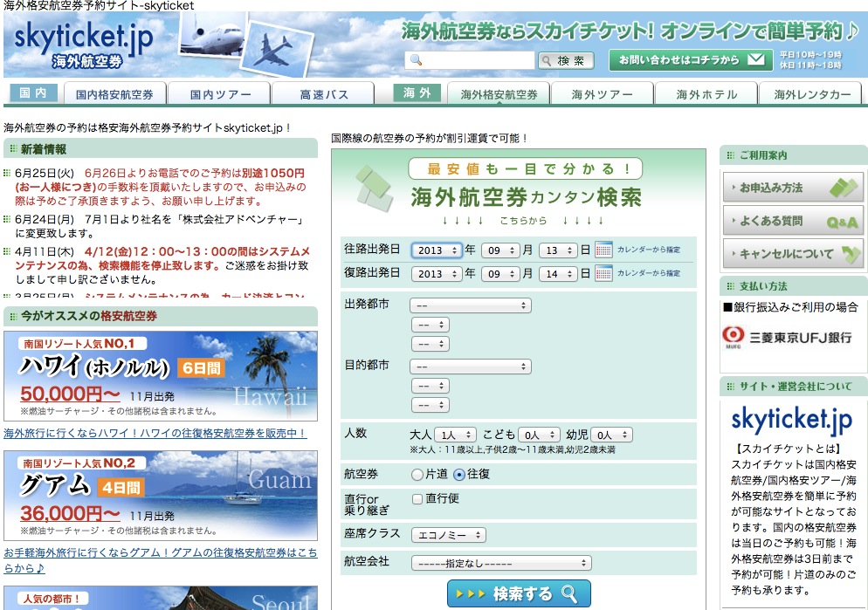
Task: Click the 検索 button in header
Action: [x=566, y=60]
